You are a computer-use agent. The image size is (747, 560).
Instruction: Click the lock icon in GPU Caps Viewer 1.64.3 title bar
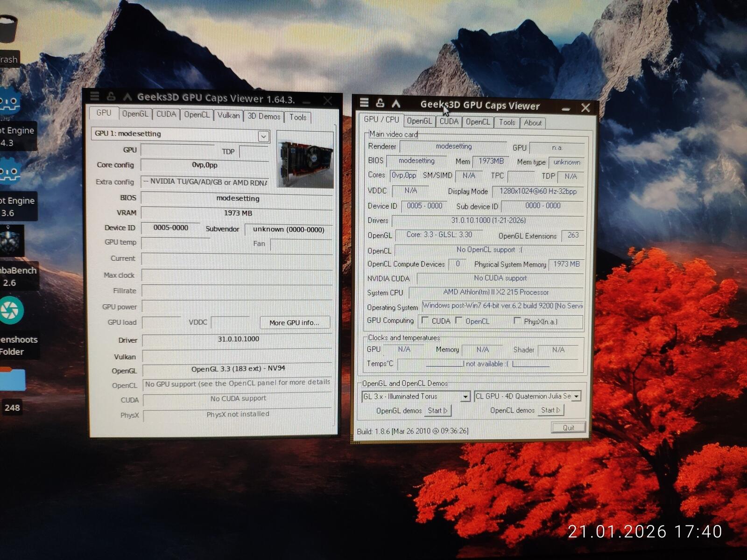point(111,96)
